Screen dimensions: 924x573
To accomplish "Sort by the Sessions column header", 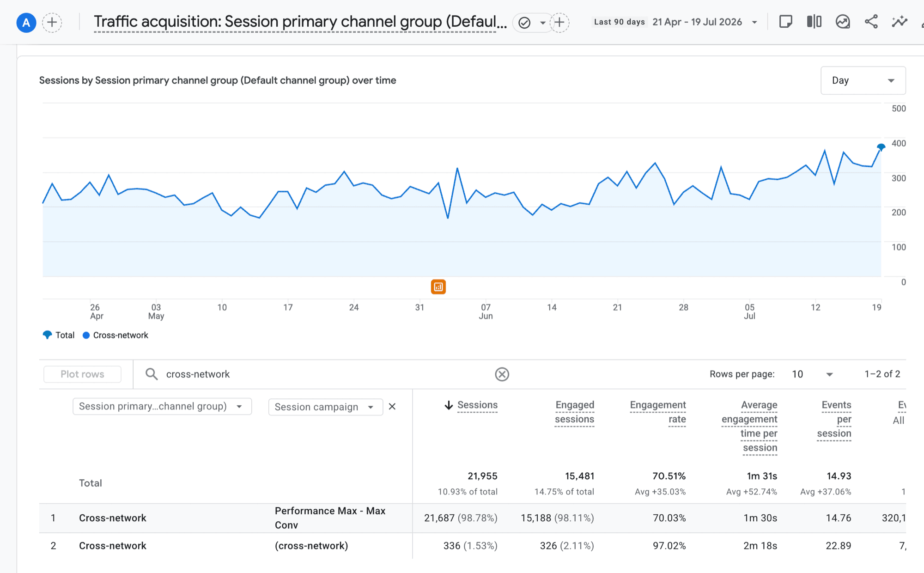I will click(477, 405).
